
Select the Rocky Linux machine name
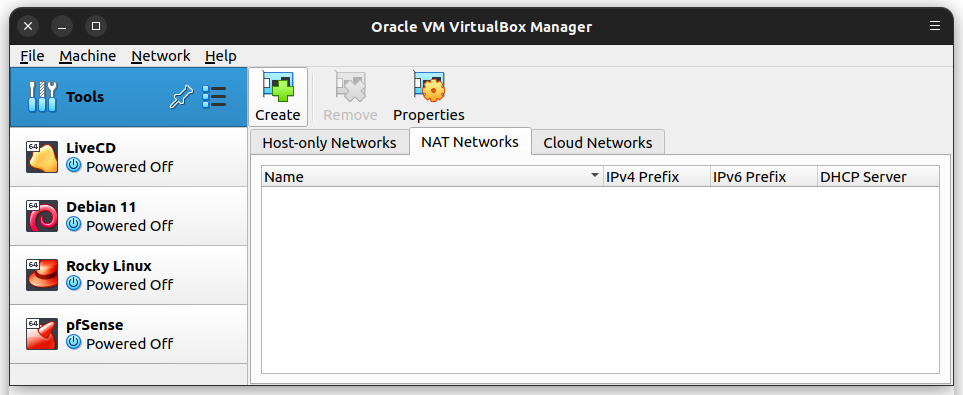click(109, 266)
